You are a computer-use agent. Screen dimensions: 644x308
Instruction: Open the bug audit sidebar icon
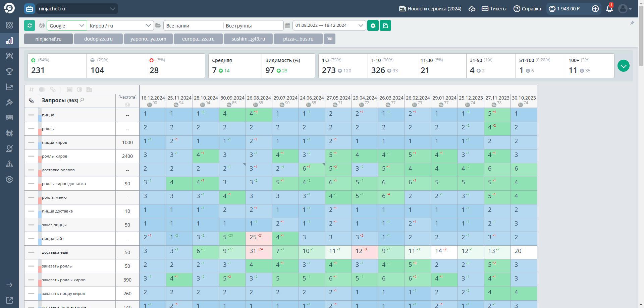(9, 133)
